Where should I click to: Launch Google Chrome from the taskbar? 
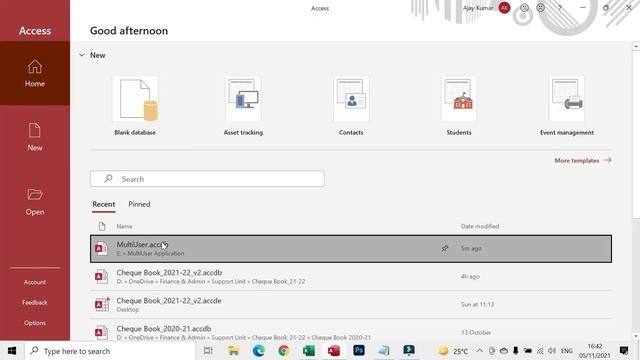[284, 351]
